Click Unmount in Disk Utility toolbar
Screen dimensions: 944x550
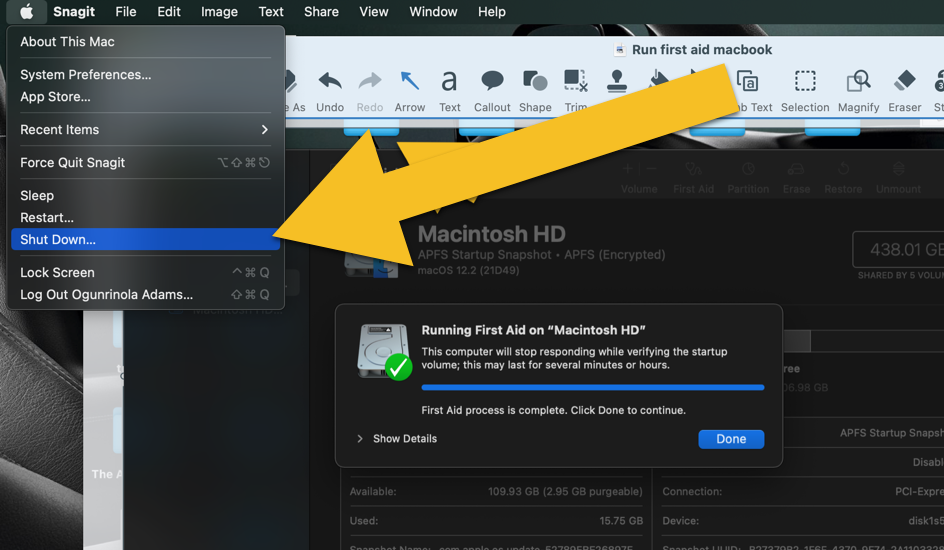coord(898,178)
